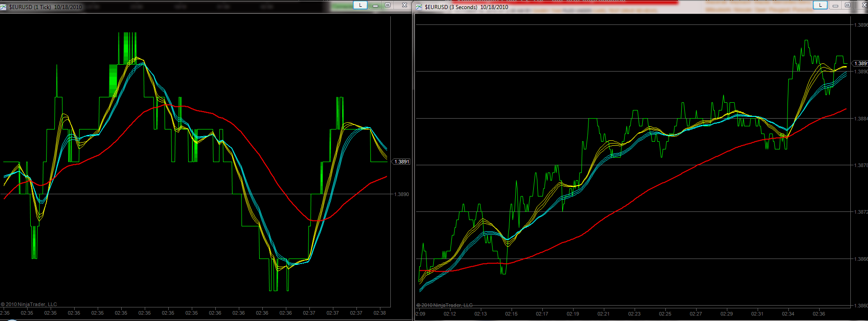Click the chart icon in the 3 Seconds window title
868x321 pixels.
419,7
